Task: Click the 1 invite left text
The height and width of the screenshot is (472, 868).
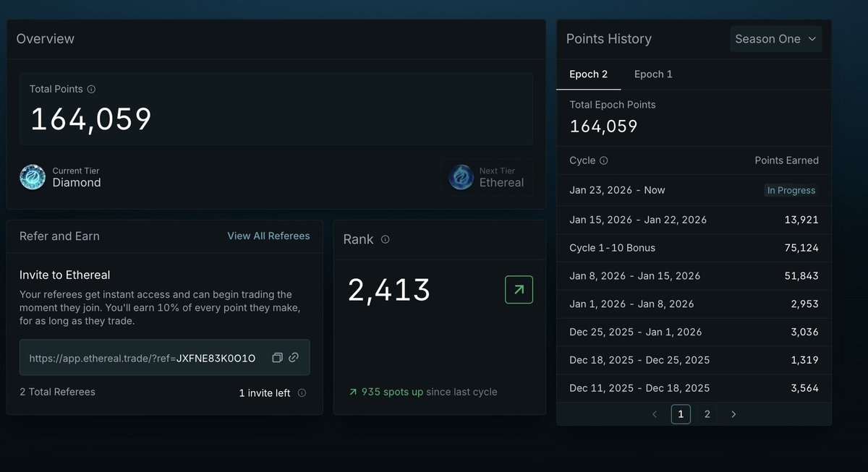Action: click(265, 393)
